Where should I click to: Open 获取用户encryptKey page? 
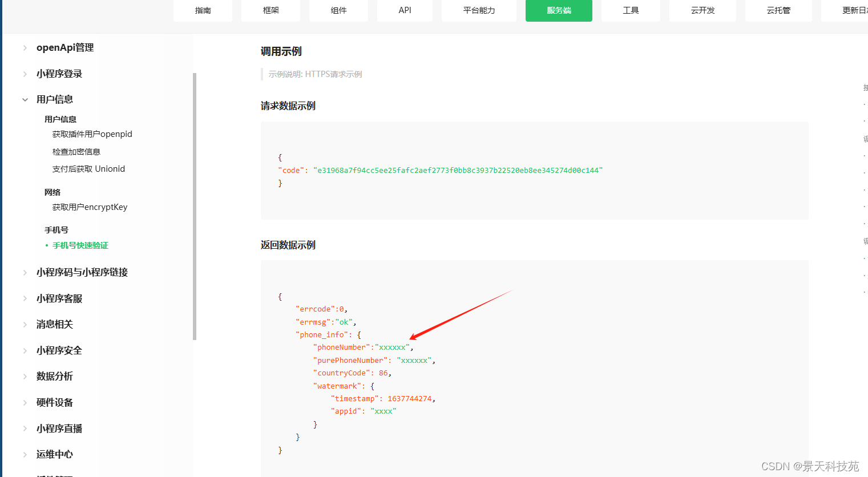[90, 207]
